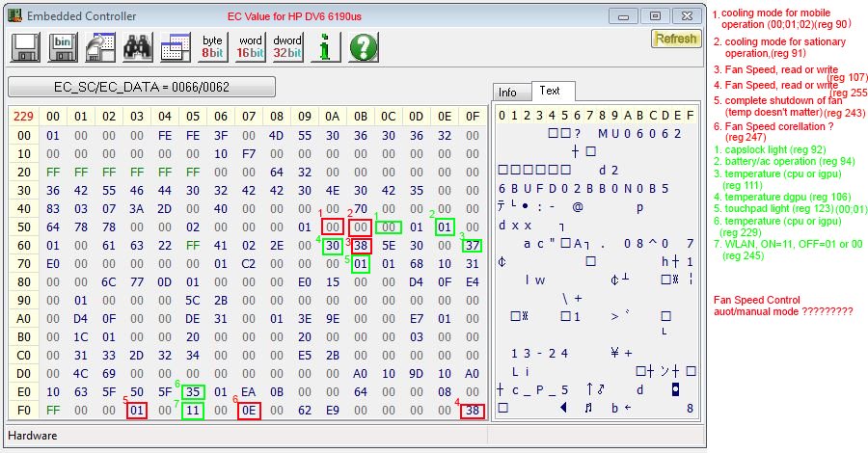Select cell 9E in row A0
The image size is (868, 453).
click(x=332, y=319)
